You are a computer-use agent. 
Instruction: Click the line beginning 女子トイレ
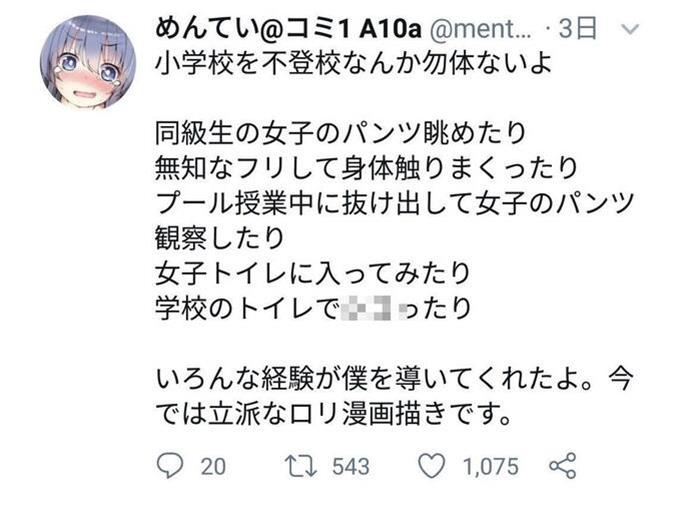click(x=313, y=273)
